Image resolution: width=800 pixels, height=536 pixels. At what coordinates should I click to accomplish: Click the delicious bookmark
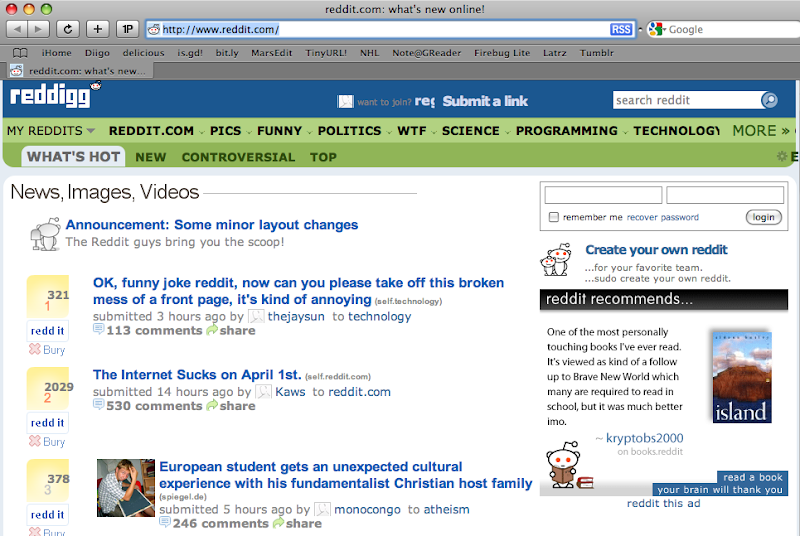pos(143,53)
